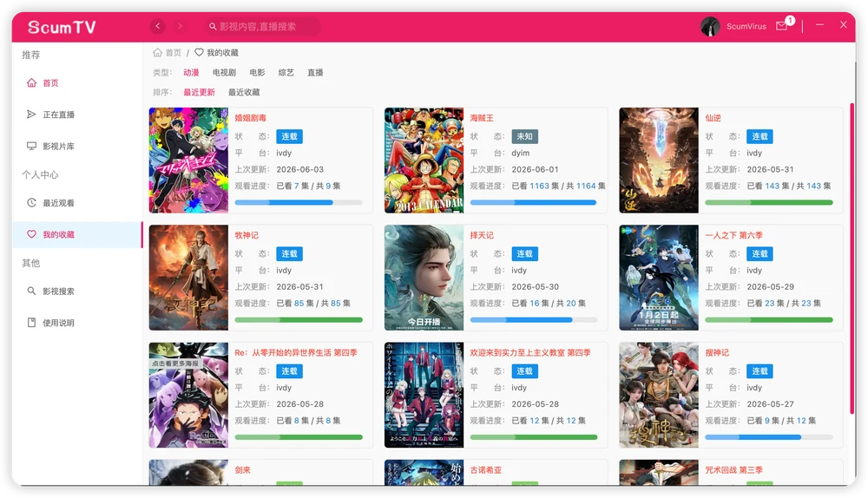Click the 婚姻剧毒 poster thumbnail
This screenshot has width=868, height=498.
(x=188, y=161)
